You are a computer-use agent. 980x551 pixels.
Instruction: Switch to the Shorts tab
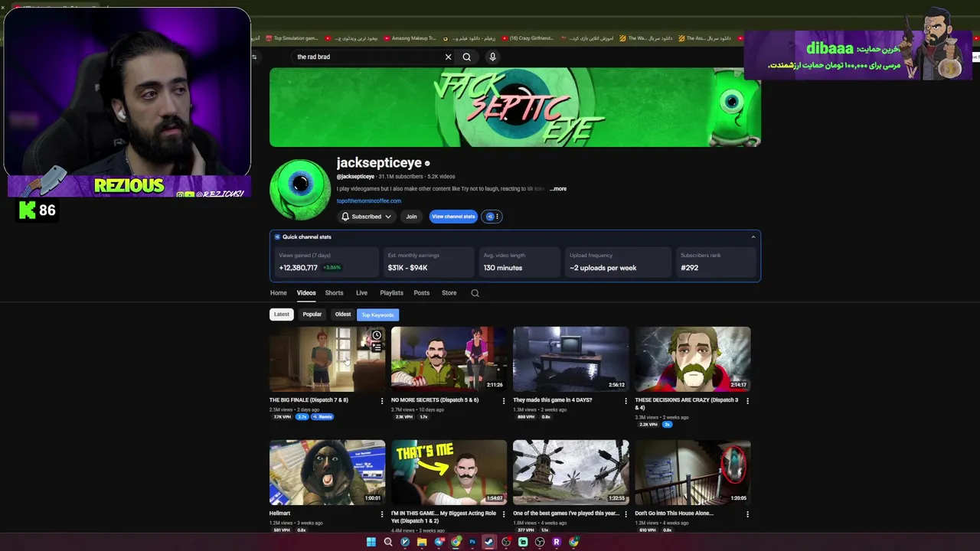334,293
